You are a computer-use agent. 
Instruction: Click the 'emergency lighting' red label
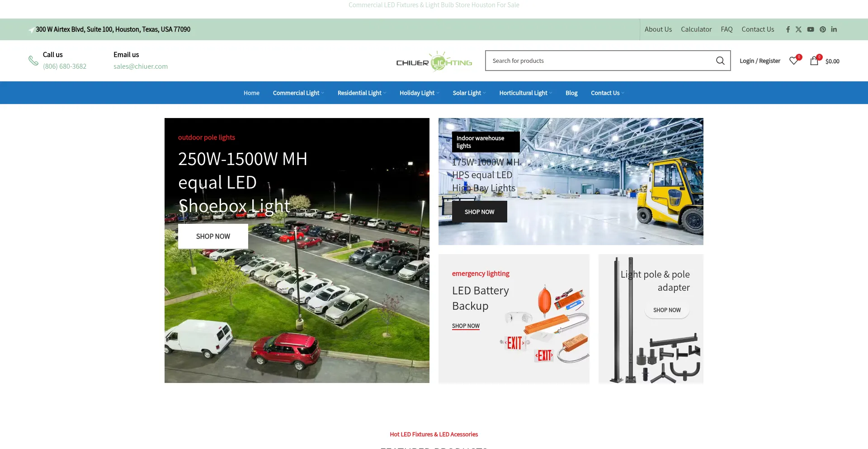[481, 274]
